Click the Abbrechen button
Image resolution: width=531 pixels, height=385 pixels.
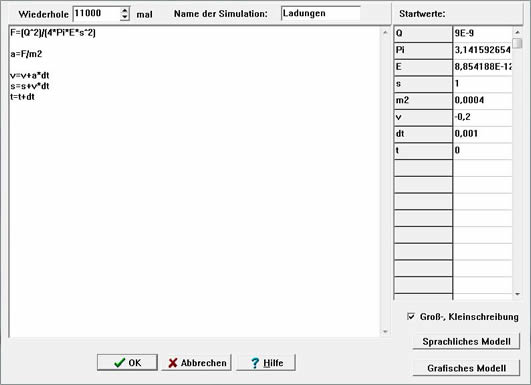pos(196,362)
